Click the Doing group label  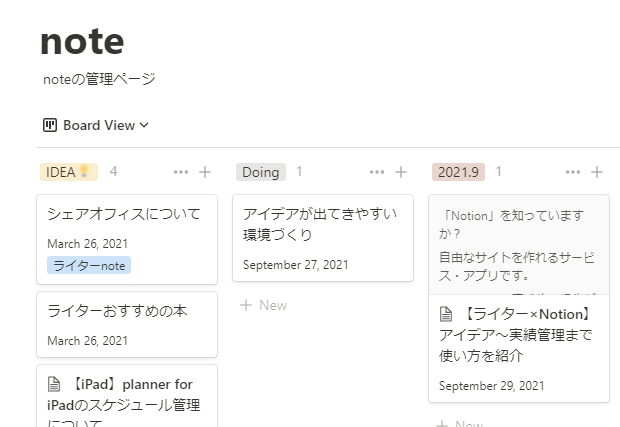point(261,172)
